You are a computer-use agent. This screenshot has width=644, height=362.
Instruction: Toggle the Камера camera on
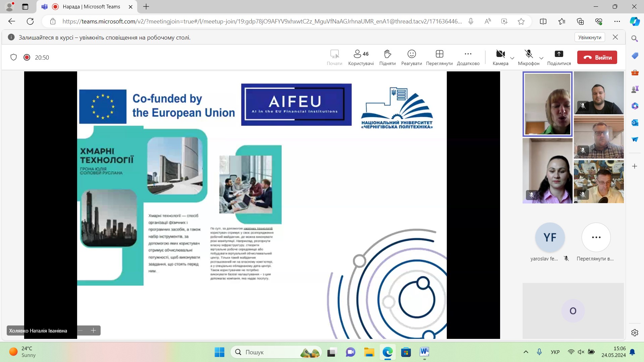(500, 57)
